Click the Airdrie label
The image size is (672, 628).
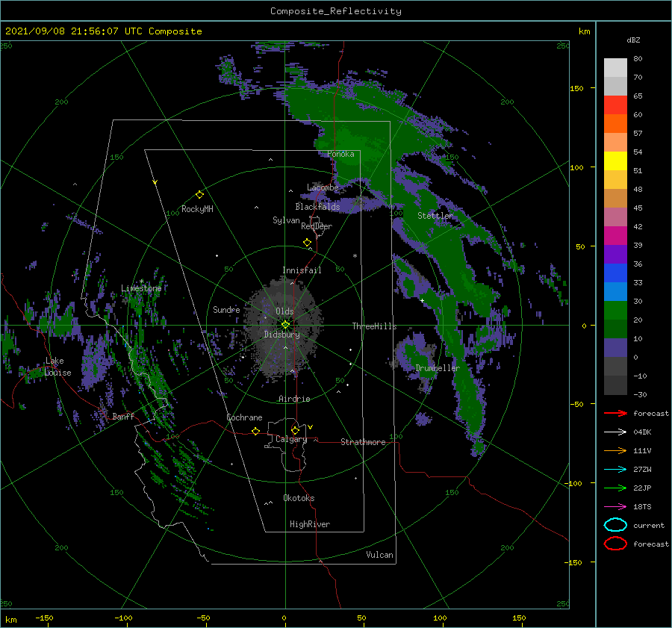(x=294, y=399)
